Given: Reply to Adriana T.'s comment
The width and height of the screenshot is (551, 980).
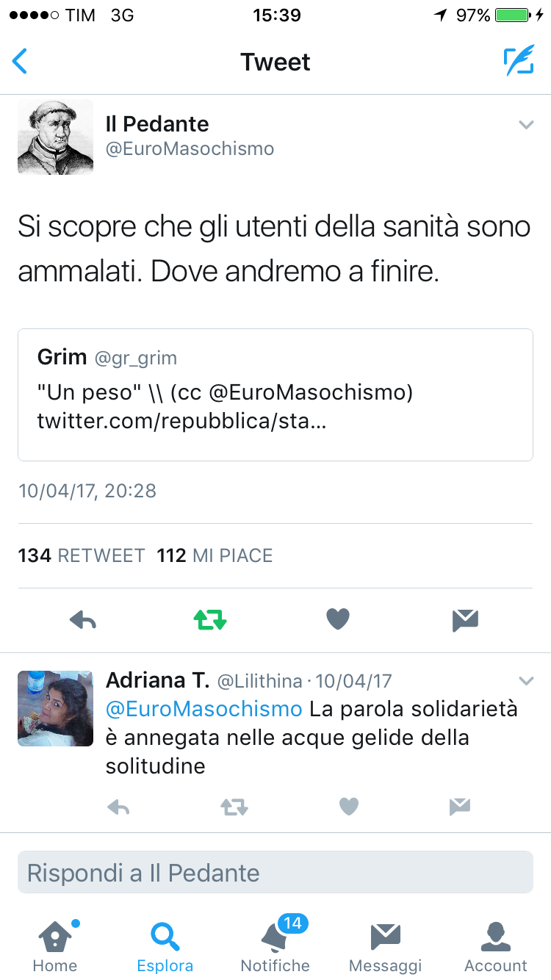Looking at the screenshot, I should click(118, 808).
